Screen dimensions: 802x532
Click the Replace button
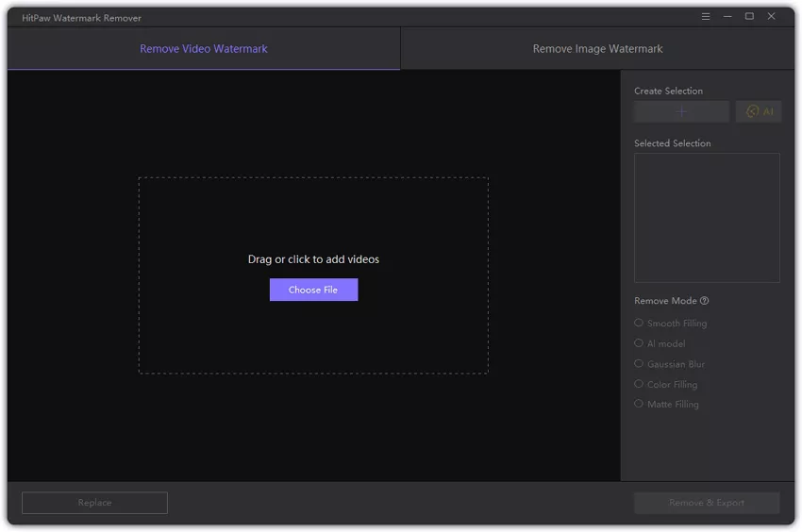(94, 503)
